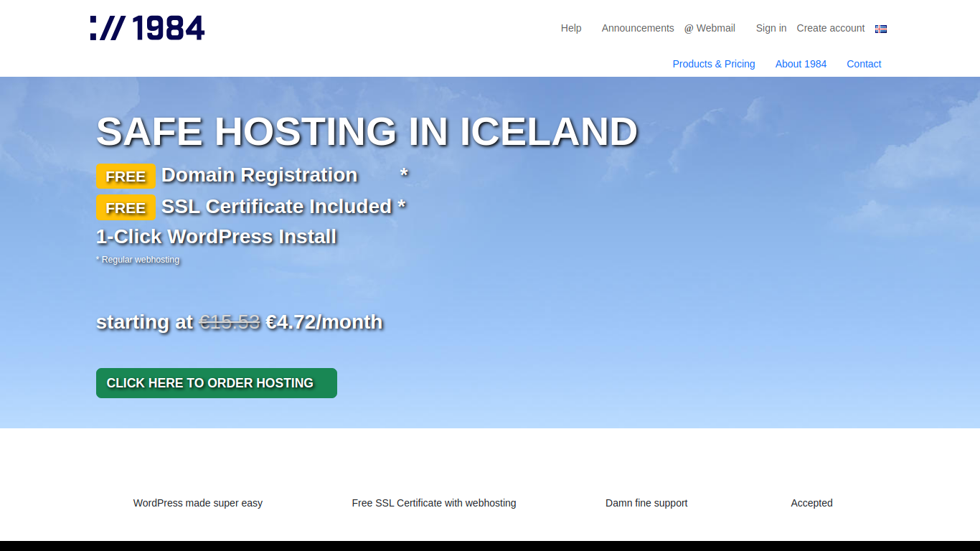The image size is (980, 551).
Task: Go to @ Webmail
Action: (710, 28)
